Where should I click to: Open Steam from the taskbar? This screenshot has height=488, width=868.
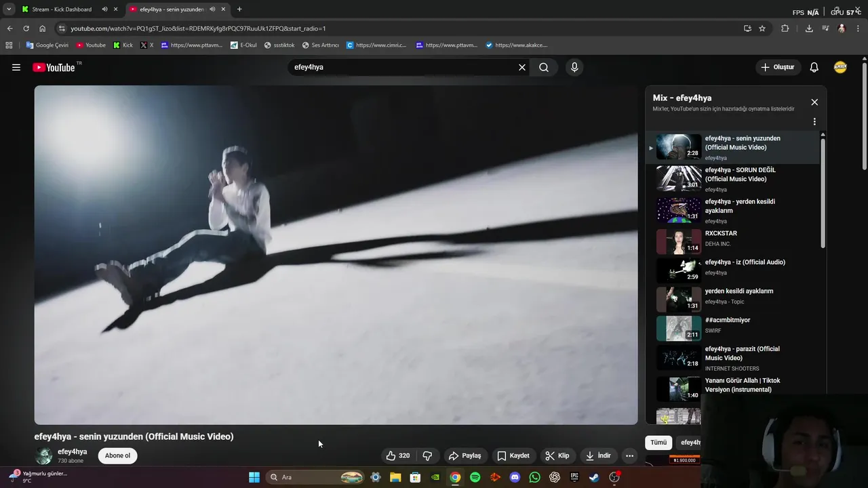click(x=594, y=477)
